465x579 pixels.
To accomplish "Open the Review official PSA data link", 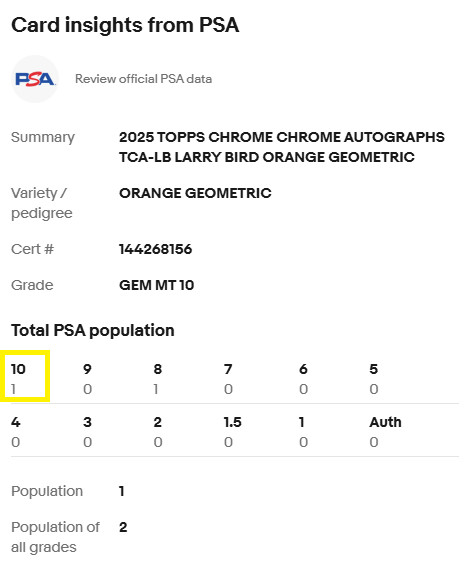I will click(143, 79).
